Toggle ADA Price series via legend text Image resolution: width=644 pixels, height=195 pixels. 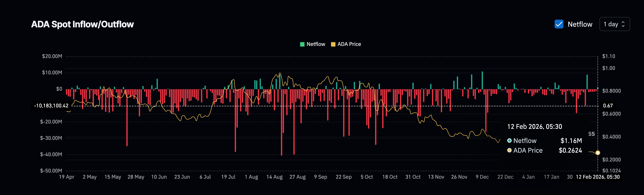pos(349,44)
